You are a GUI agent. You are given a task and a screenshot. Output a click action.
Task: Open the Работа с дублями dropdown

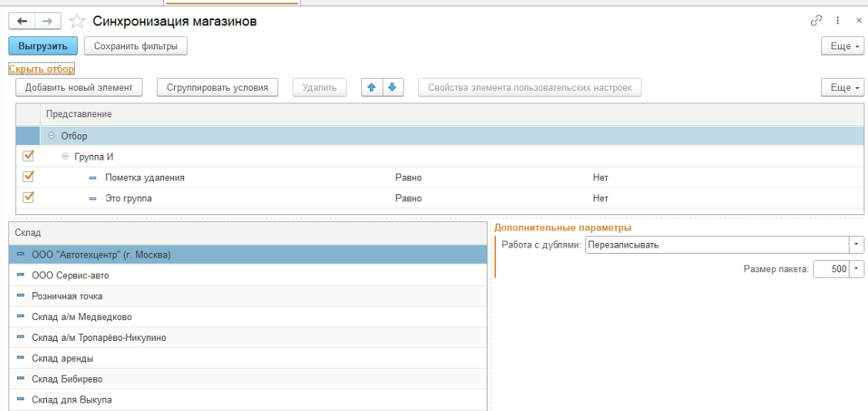(x=856, y=245)
